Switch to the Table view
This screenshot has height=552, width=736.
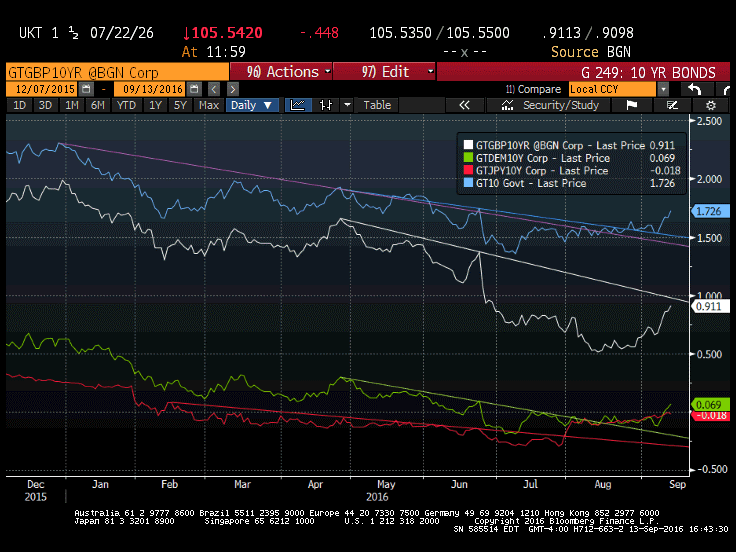click(377, 105)
